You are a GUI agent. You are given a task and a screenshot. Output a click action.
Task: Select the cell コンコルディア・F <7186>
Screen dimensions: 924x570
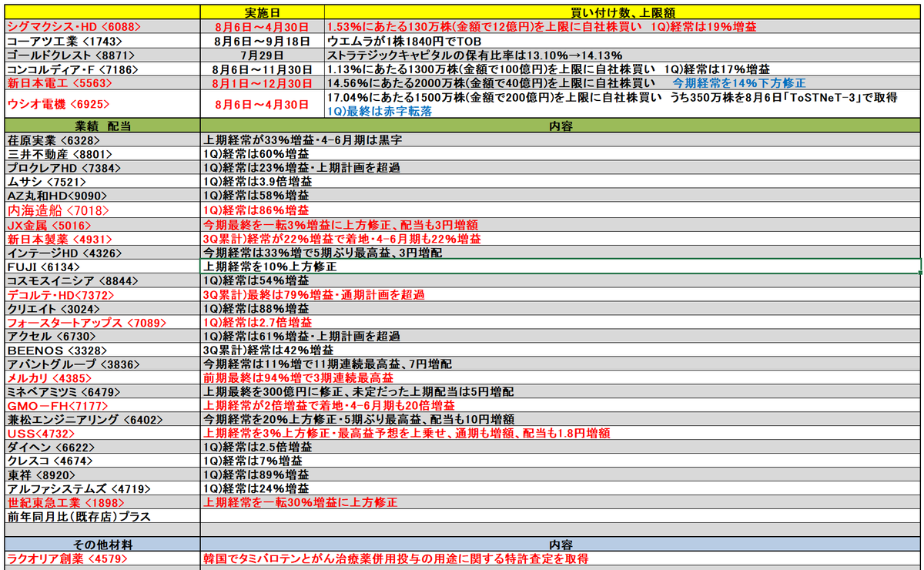(x=102, y=69)
